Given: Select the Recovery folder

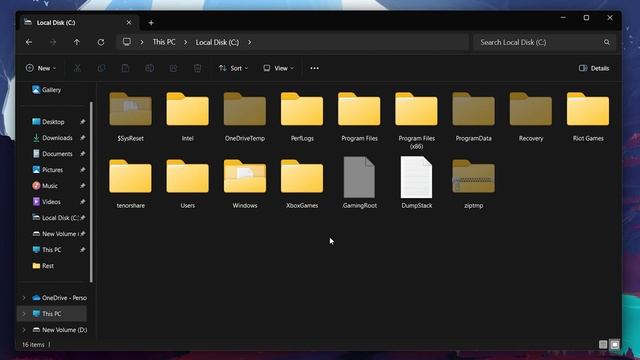Looking at the screenshot, I should pyautogui.click(x=531, y=117).
